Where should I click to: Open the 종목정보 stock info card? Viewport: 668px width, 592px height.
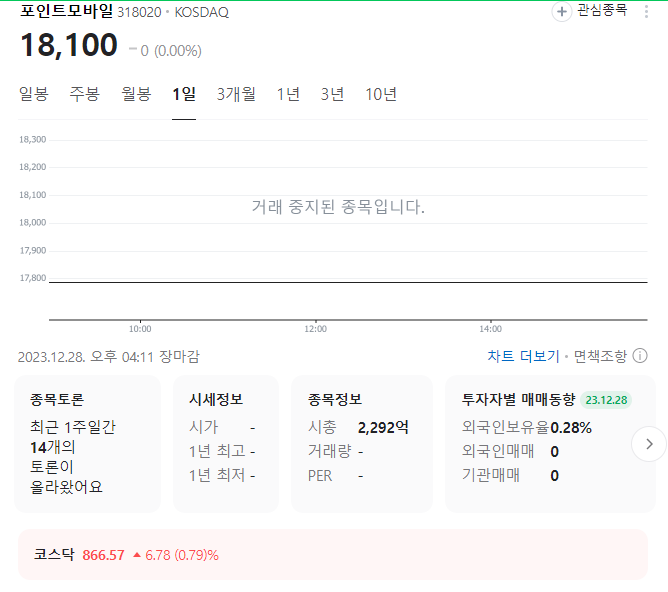[x=362, y=444]
